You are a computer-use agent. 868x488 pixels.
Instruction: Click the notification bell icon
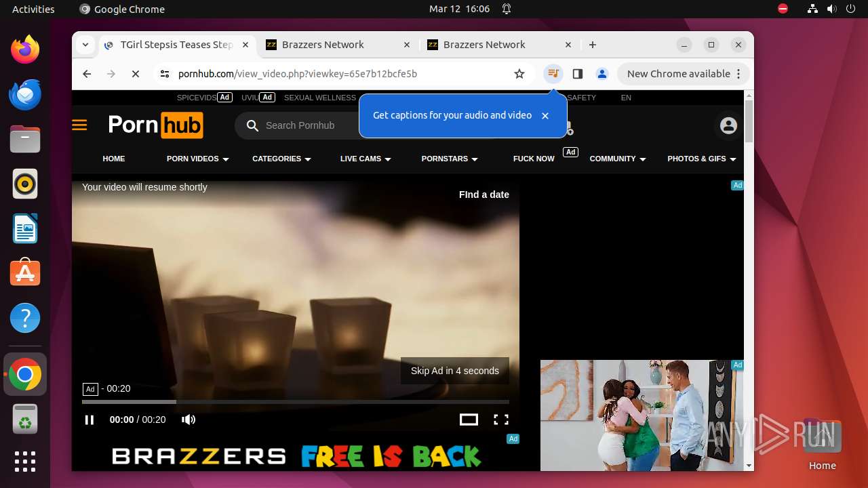pyautogui.click(x=507, y=9)
